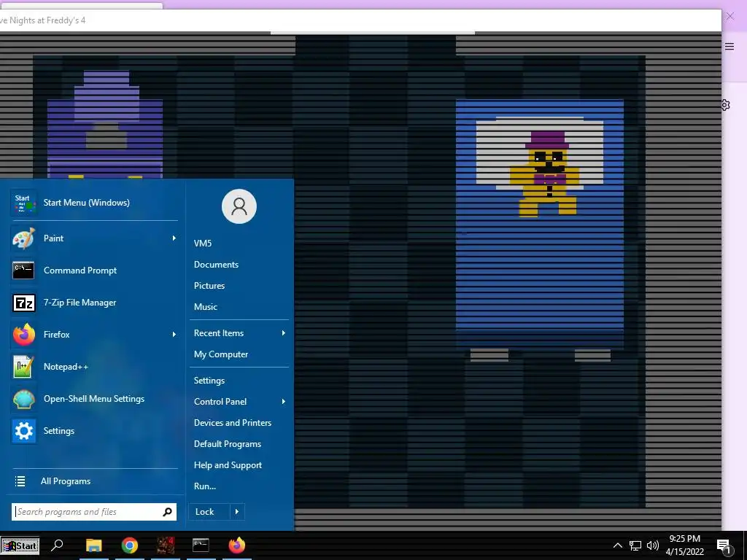This screenshot has width=747, height=560.
Task: Open Pictures from the start menu
Action: (209, 286)
